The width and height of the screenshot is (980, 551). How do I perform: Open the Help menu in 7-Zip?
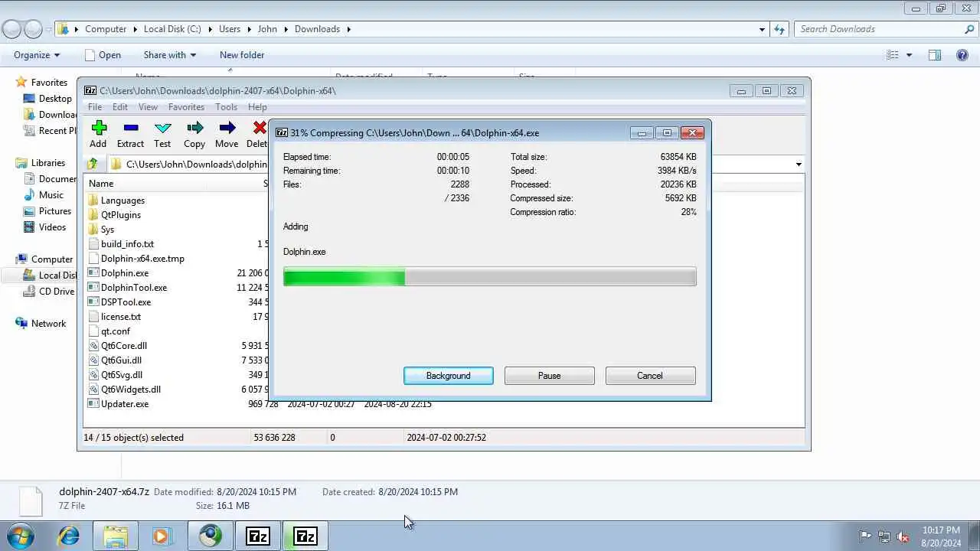tap(257, 107)
